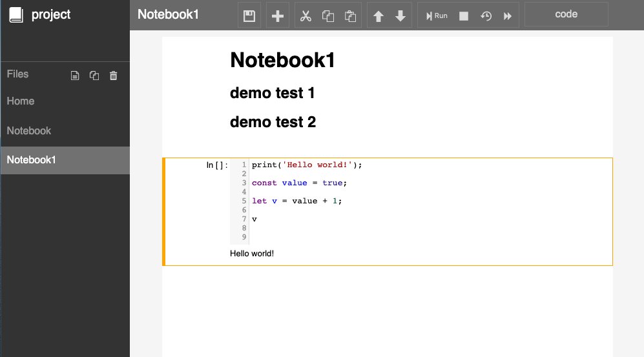Copy the selected cell from toolbar
This screenshot has height=357, width=644.
tap(327, 15)
